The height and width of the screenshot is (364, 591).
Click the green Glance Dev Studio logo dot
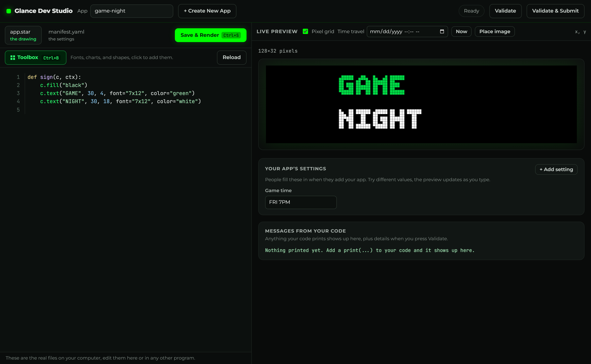(9, 11)
